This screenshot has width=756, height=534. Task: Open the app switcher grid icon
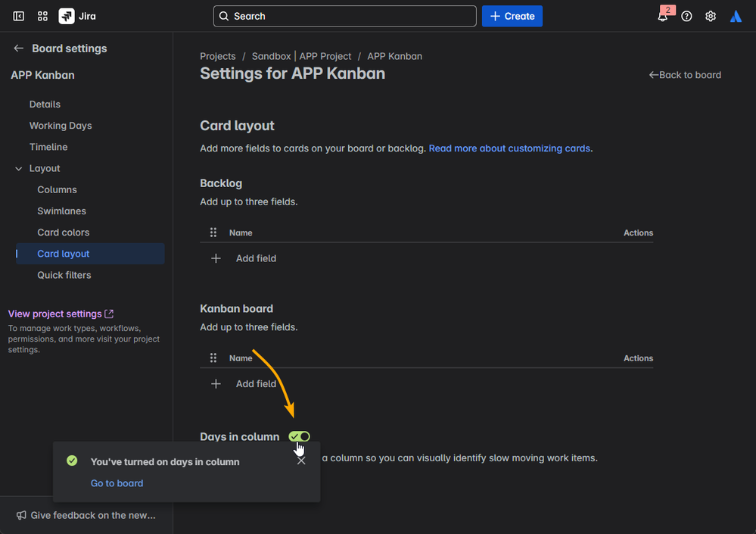[x=42, y=16]
